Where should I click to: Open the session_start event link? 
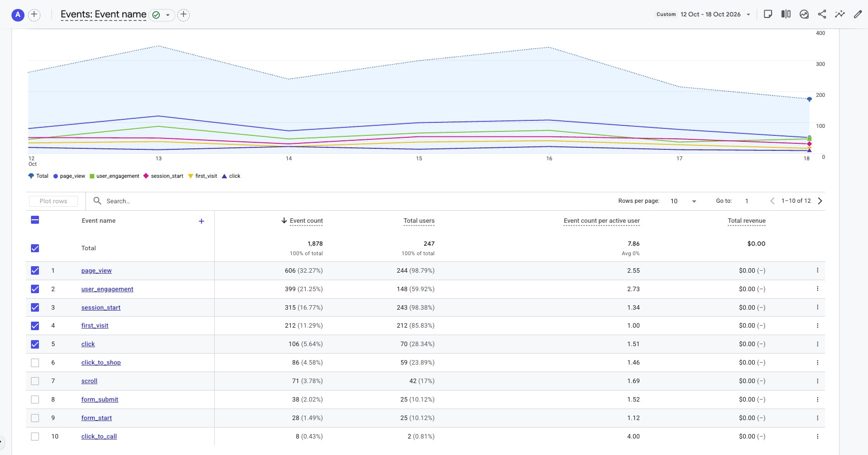(101, 308)
